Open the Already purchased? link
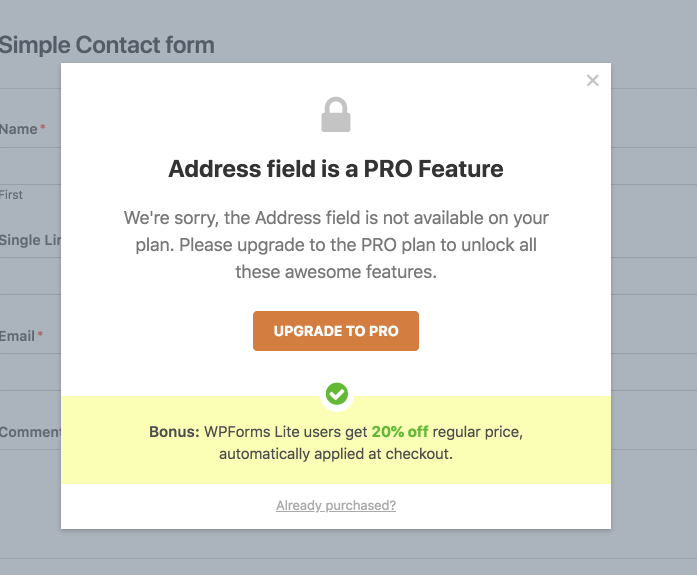697x575 pixels. tap(336, 506)
